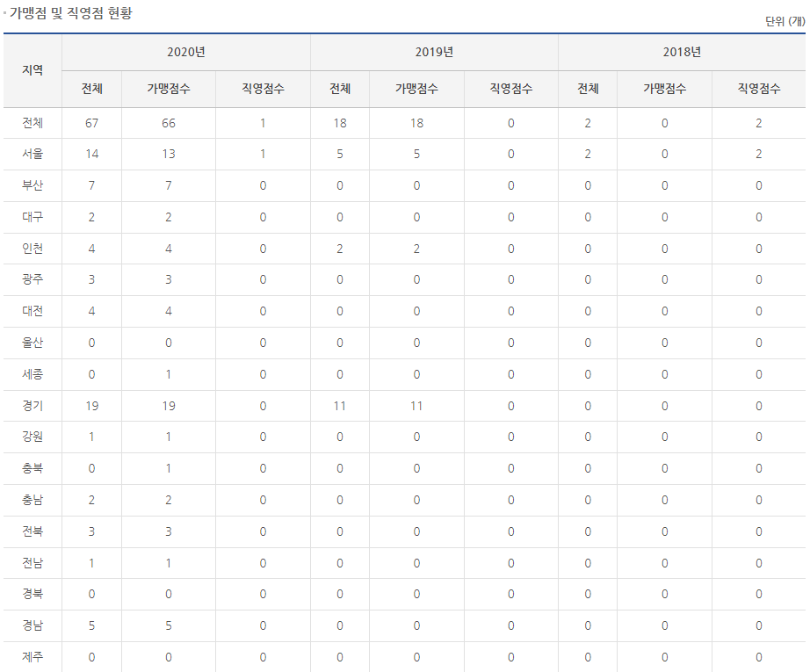Click 직영점수 subheader under 2018년

point(759,89)
